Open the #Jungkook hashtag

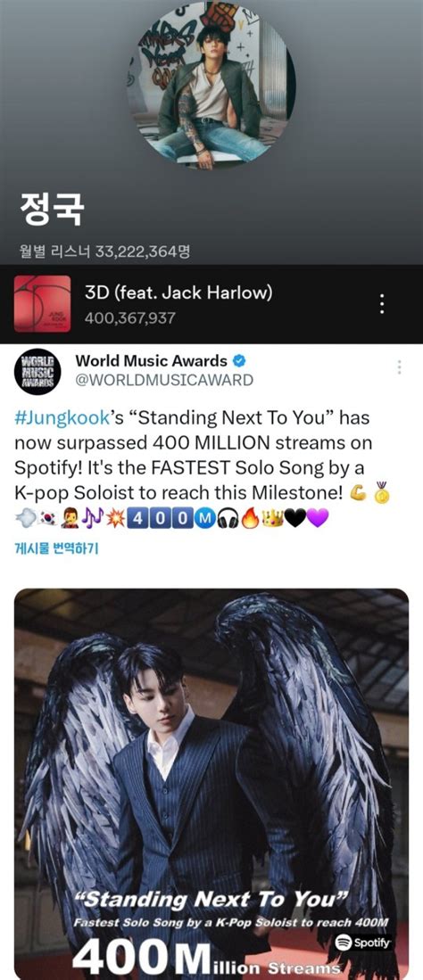(x=55, y=417)
